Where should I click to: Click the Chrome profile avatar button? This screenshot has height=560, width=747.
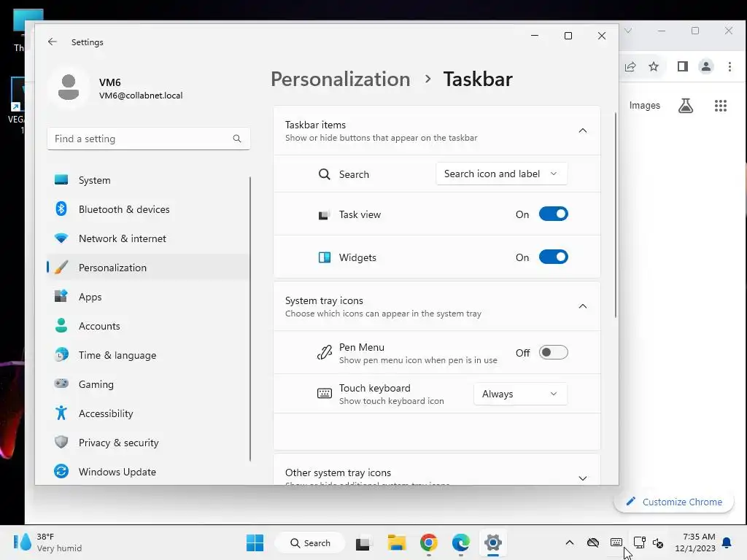pos(706,66)
